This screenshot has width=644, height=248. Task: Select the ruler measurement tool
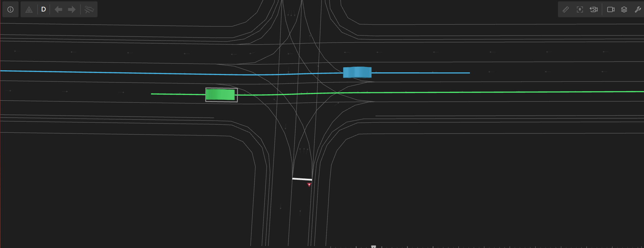(x=566, y=9)
